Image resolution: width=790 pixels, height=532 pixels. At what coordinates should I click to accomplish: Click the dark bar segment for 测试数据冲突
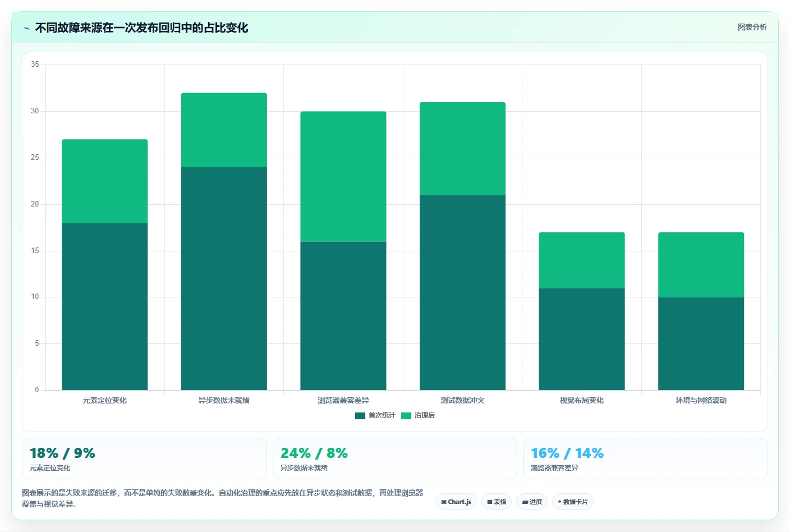click(462, 292)
